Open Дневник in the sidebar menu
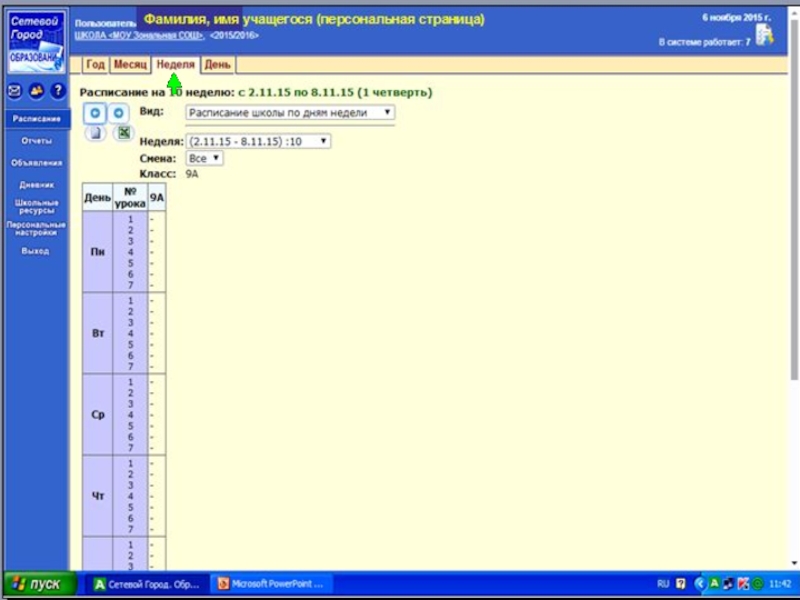The height and width of the screenshot is (600, 800). (36, 185)
